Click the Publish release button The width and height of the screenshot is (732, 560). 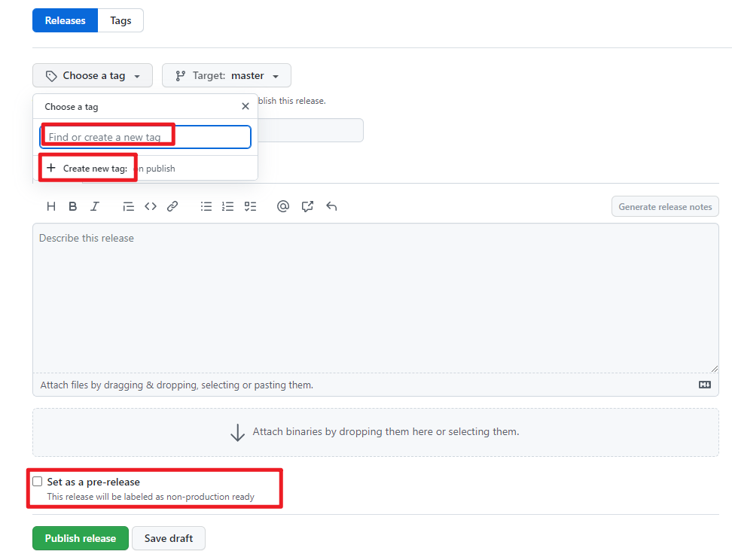81,538
